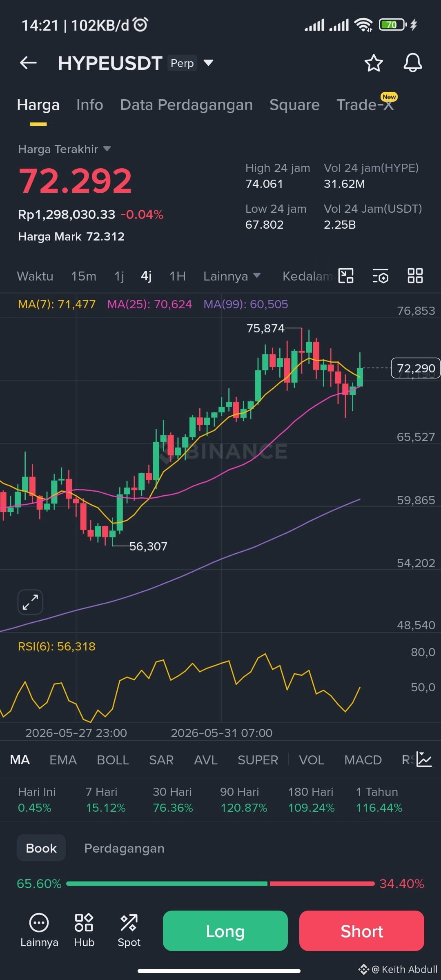Tap the 30 Hari 76.36% performance

click(173, 800)
